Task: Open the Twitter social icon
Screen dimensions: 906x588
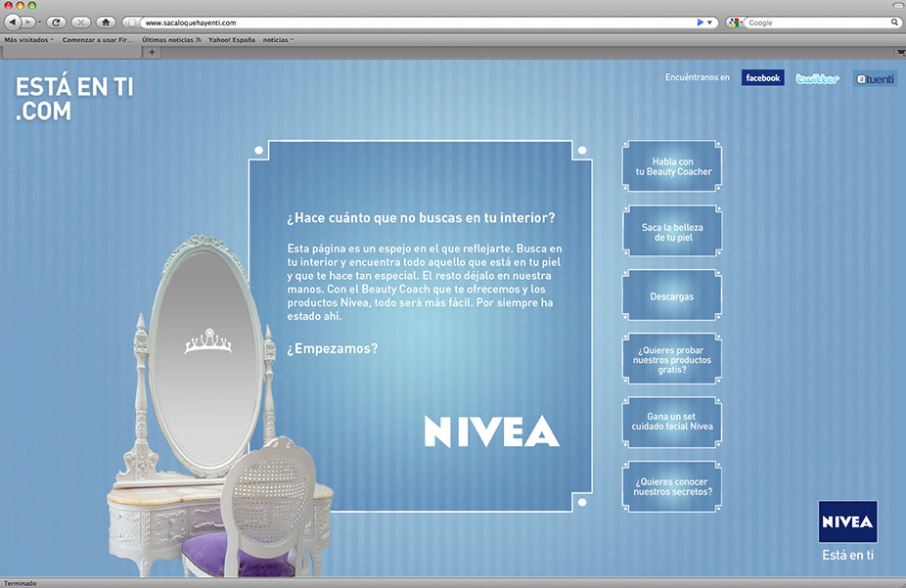Action: 817,78
